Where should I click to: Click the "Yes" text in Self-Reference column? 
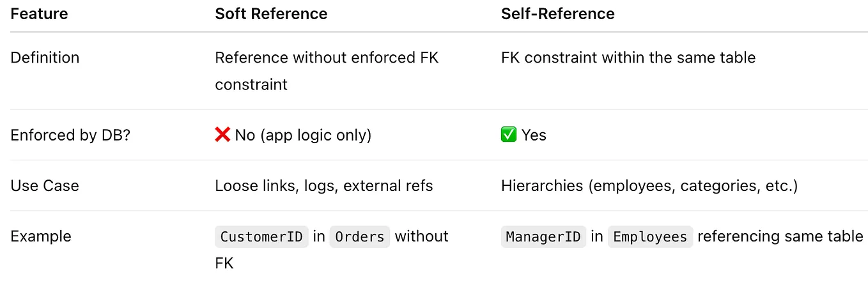point(534,135)
